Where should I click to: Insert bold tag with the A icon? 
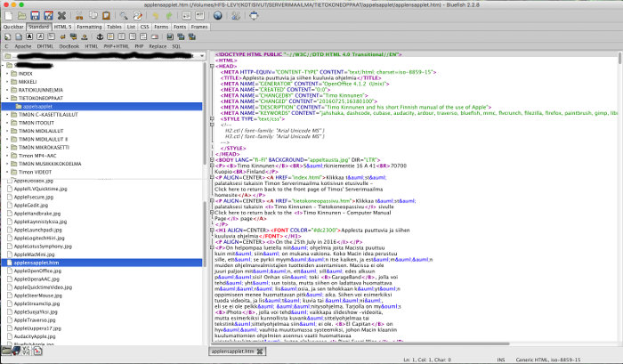29,36
